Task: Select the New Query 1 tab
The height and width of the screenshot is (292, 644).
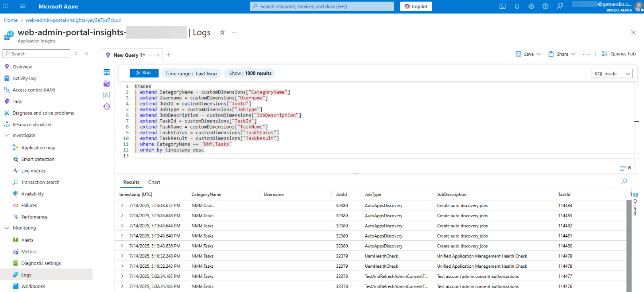Action: pyautogui.click(x=129, y=55)
